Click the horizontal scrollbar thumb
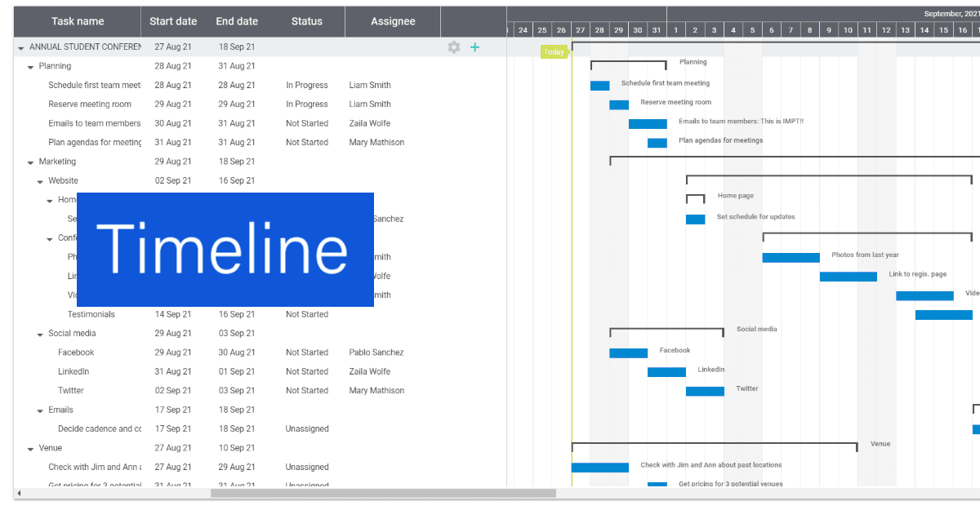Viewport: 980px width, 510px height. pos(383,493)
